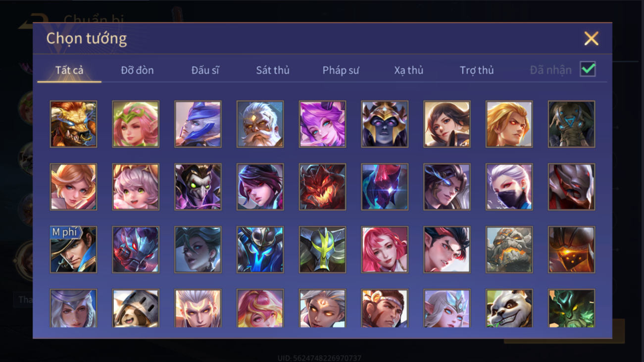
Task: Select the golden lion beast hero portrait
Action: pyautogui.click(x=73, y=124)
